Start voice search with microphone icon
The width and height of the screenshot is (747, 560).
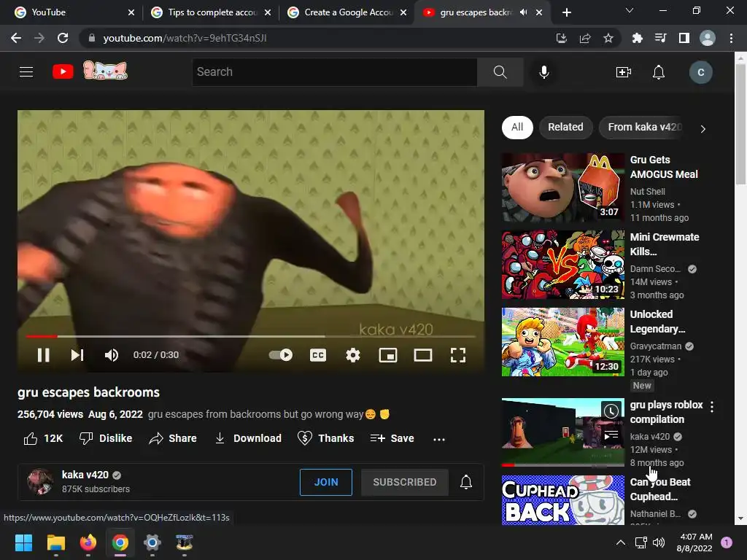click(x=543, y=72)
